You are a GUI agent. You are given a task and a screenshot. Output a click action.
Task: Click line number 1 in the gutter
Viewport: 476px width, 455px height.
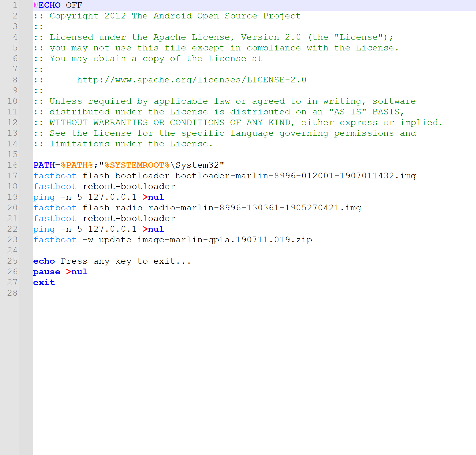(15, 5)
